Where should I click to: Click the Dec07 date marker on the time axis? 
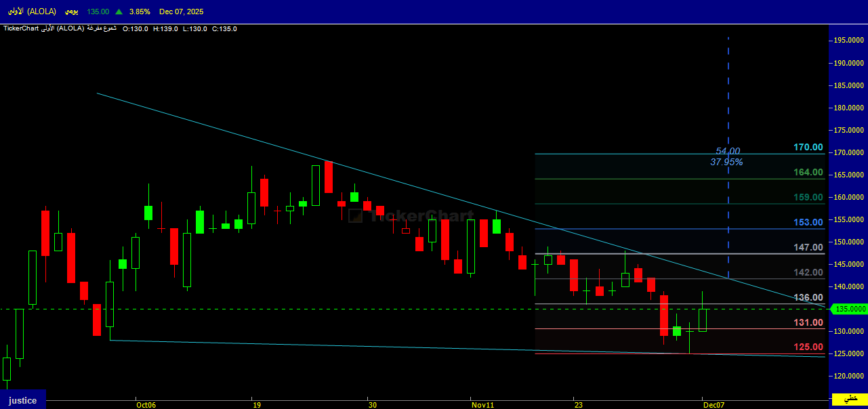(713, 405)
